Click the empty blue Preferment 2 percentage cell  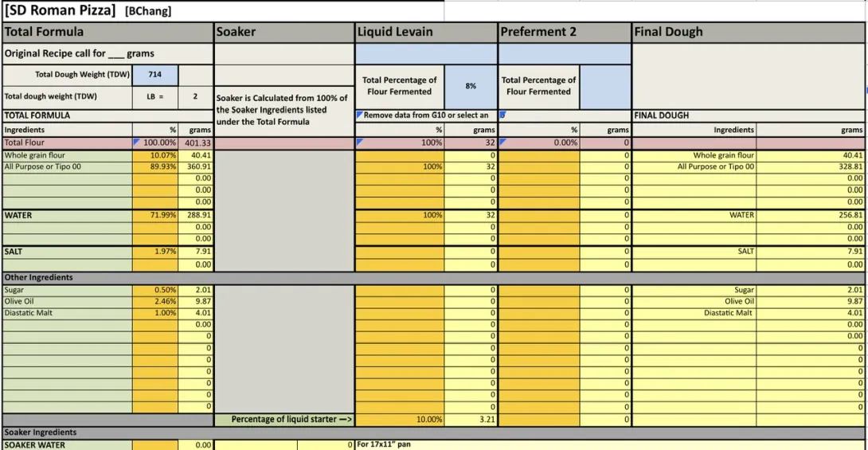click(x=604, y=86)
